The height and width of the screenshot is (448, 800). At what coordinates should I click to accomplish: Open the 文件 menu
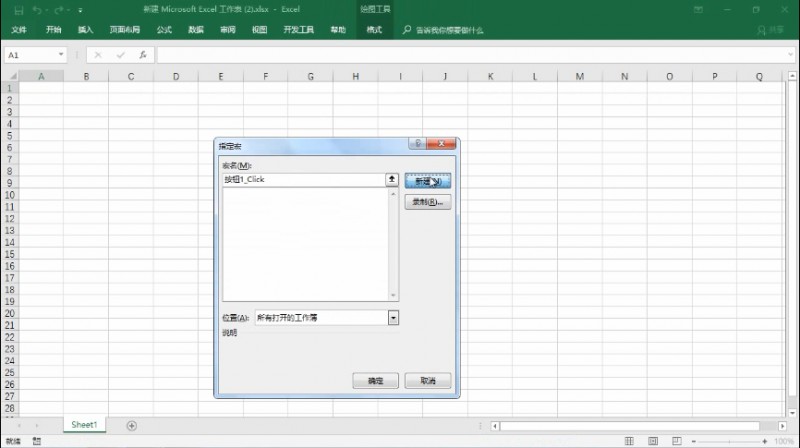[x=19, y=30]
